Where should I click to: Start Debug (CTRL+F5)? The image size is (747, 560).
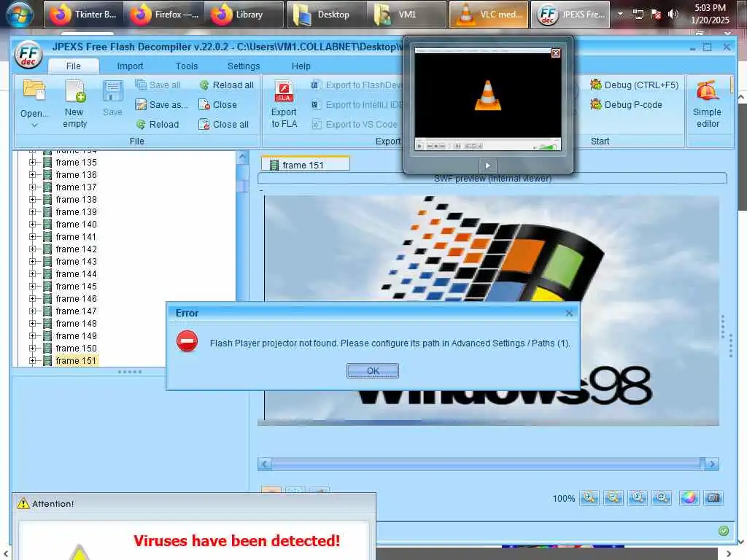(634, 85)
